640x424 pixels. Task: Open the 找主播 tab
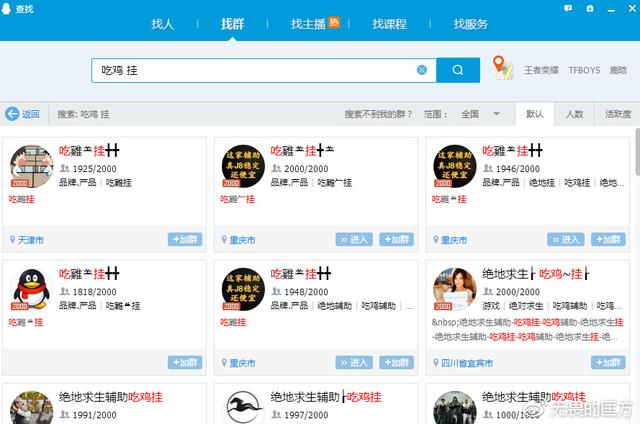[309, 24]
